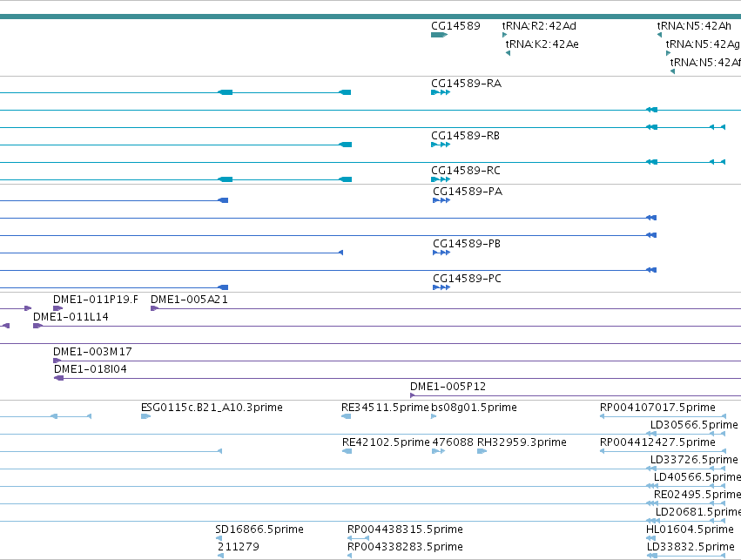Click the RP004438315.5prime EST span glyph
This screenshot has width=741, height=560.
[358, 538]
